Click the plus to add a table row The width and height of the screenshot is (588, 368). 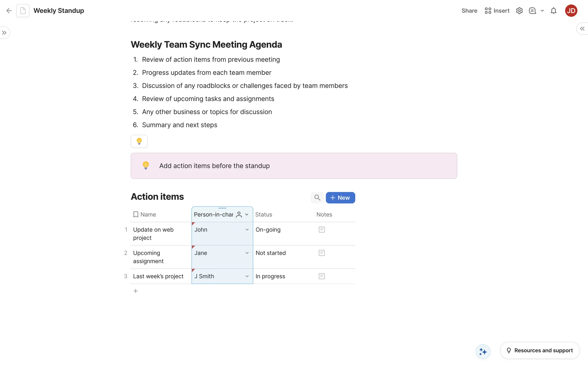coord(136,291)
